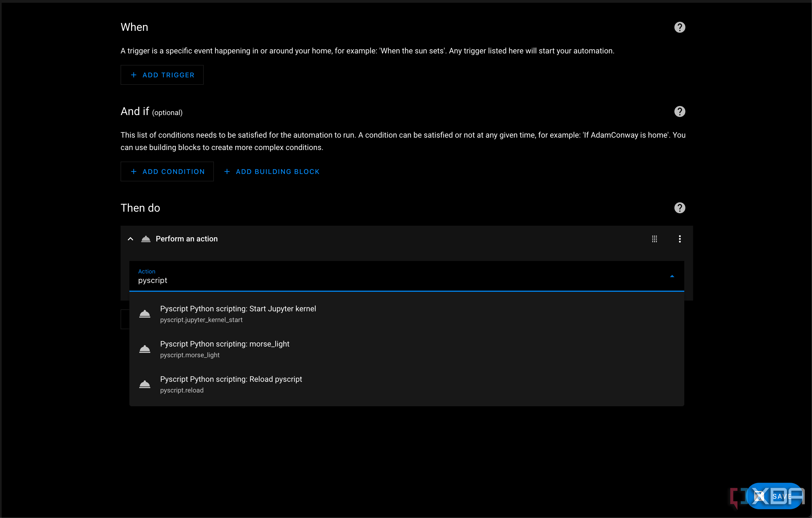Click the icon beside morse_light entry

pos(145,349)
